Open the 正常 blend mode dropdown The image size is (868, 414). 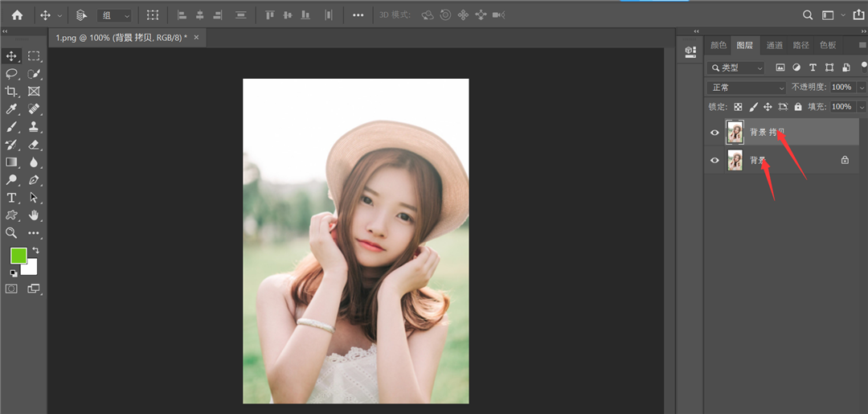click(746, 88)
